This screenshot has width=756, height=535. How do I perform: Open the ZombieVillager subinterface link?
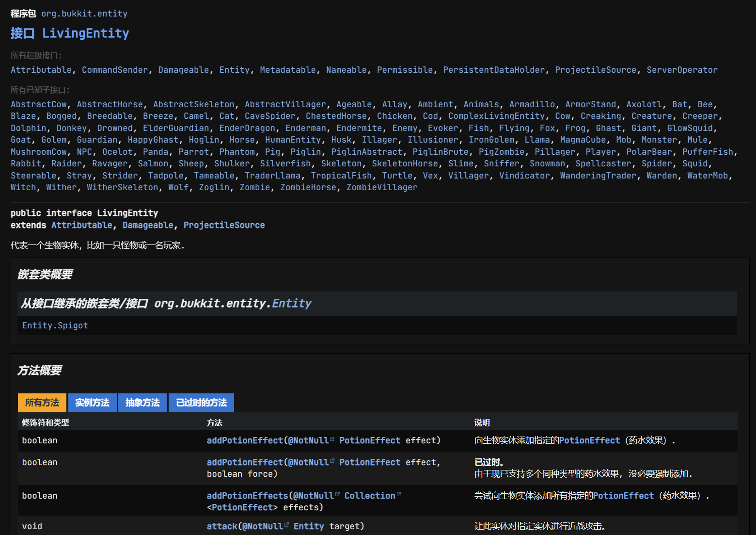click(x=382, y=187)
